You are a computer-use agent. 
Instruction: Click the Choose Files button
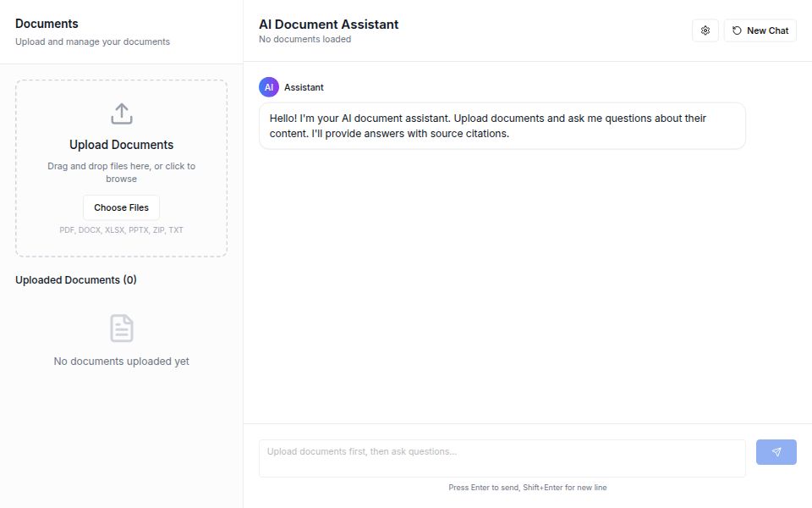click(x=121, y=207)
